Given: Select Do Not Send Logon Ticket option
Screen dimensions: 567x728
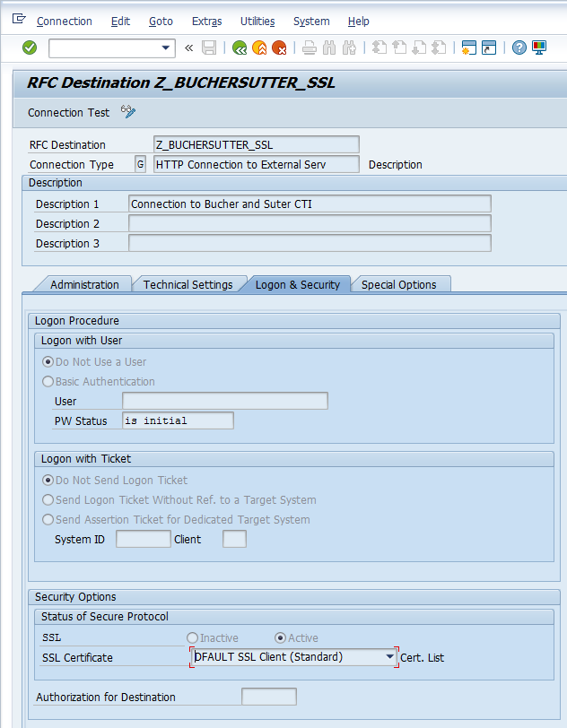Looking at the screenshot, I should point(48,480).
